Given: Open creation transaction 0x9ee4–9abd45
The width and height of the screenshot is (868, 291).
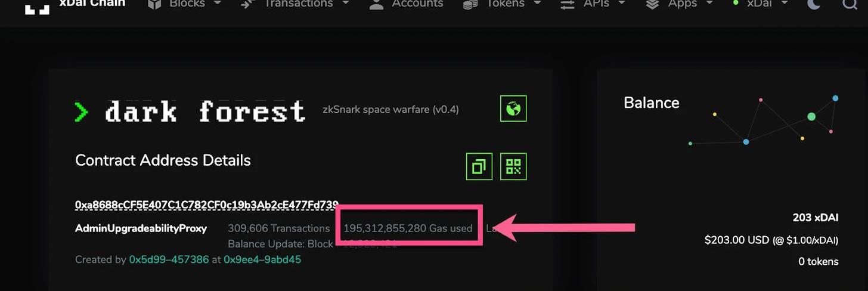Looking at the screenshot, I should click(262, 259).
